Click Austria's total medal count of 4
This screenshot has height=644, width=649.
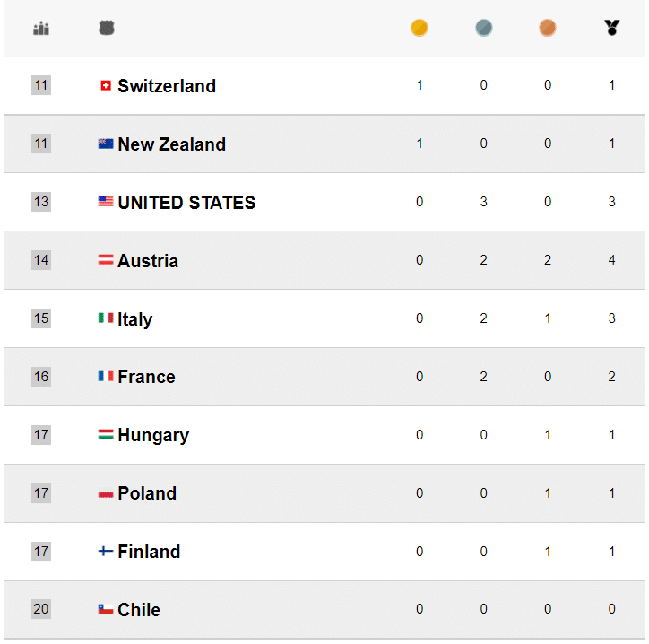(x=611, y=260)
